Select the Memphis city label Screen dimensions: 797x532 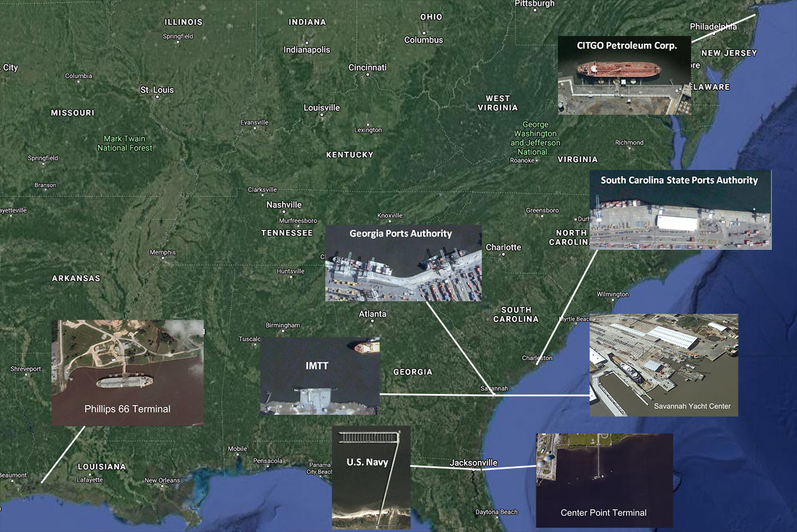pos(163,252)
